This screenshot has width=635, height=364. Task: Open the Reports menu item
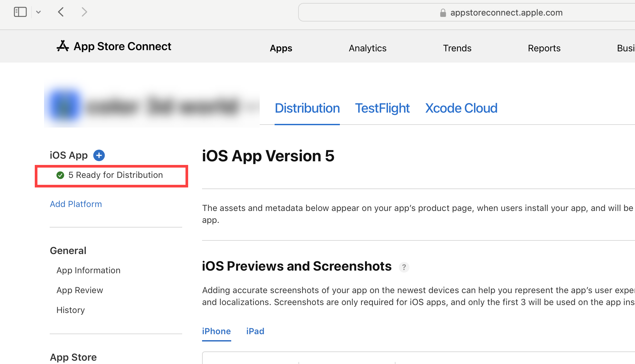coord(544,48)
